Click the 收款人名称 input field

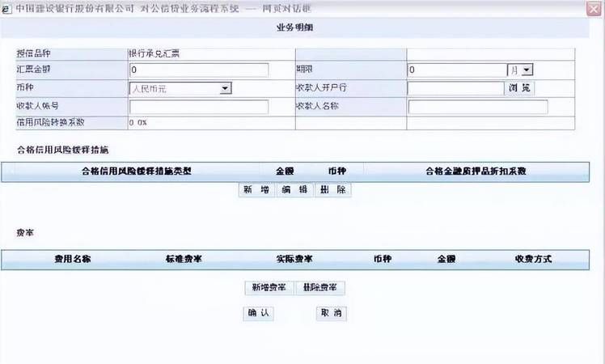pos(478,107)
